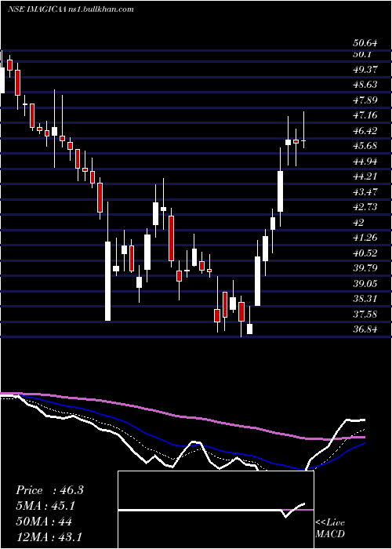This screenshot has height=549, width=392.
Task: Click inside the Live MACD inset chart
Action: coord(216,510)
